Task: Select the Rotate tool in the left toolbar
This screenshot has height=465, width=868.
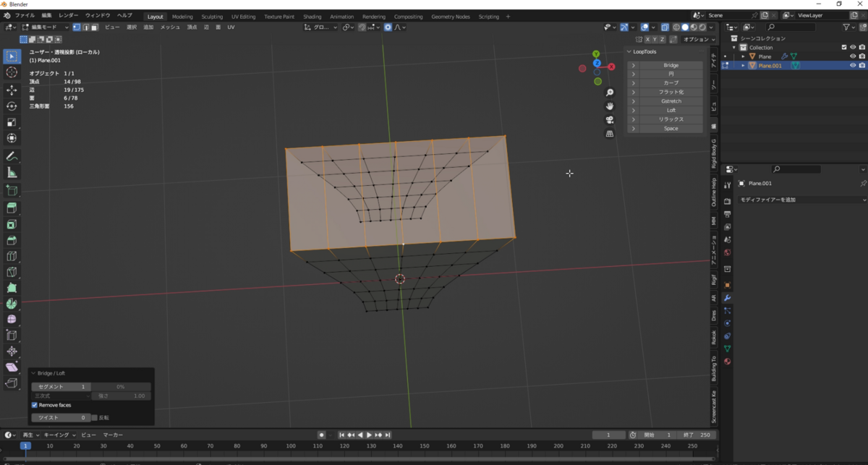Action: pos(12,106)
